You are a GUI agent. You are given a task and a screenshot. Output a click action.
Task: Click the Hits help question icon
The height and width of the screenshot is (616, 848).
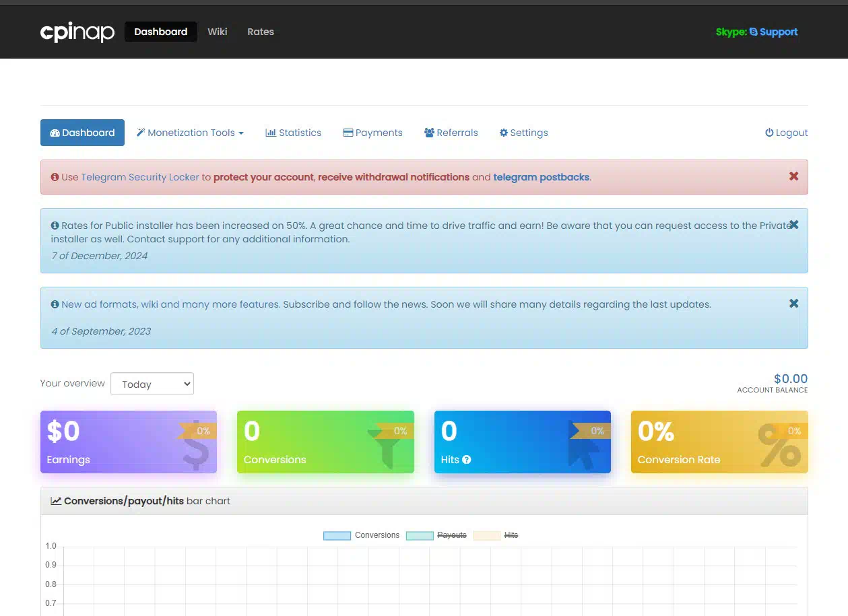click(467, 460)
